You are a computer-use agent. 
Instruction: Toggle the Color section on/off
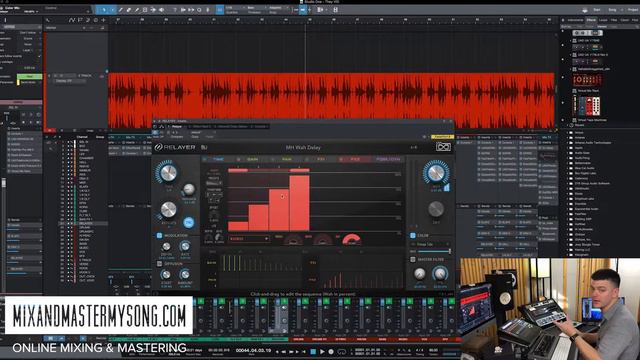pos(413,236)
